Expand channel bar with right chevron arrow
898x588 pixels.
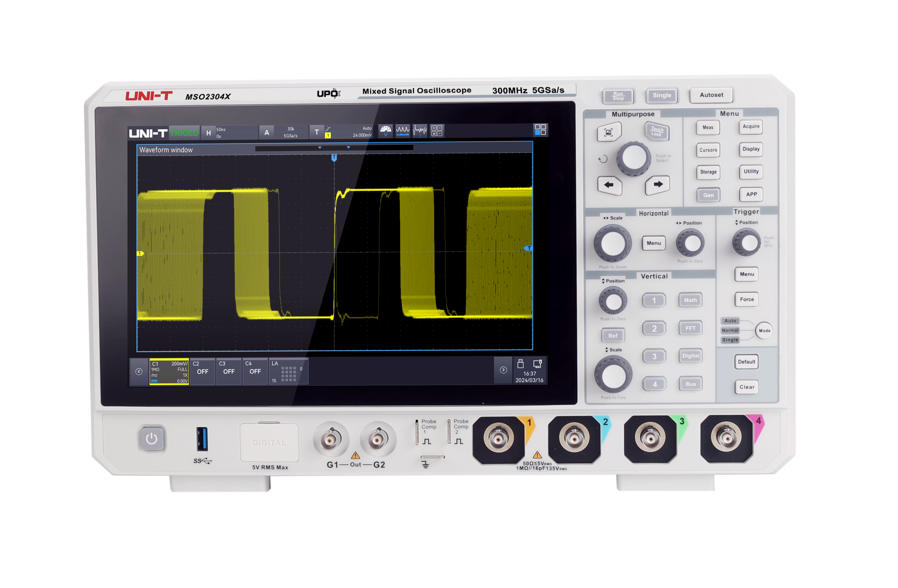tap(503, 371)
